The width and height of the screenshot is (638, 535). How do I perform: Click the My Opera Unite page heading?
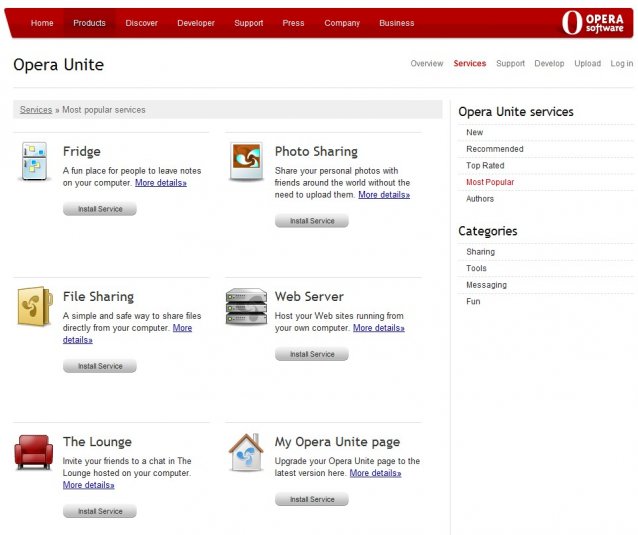[x=337, y=442]
